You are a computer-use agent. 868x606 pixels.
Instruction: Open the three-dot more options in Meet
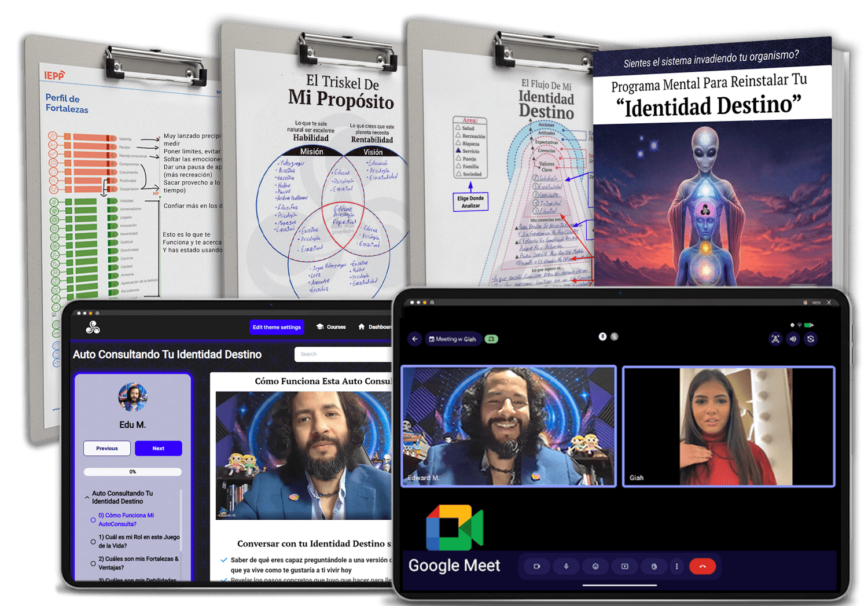676,566
